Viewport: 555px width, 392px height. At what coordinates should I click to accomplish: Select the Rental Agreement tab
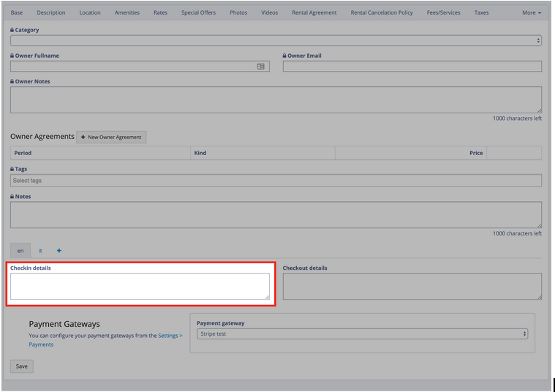click(314, 12)
